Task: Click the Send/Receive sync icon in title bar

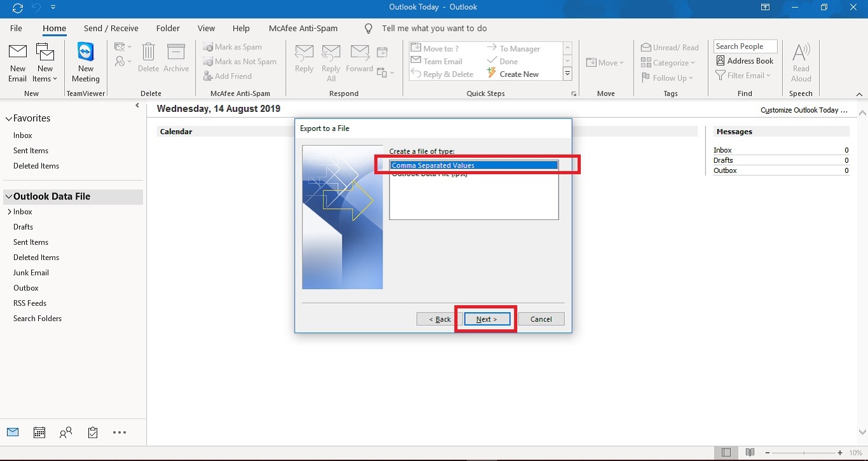Action: click(x=18, y=8)
